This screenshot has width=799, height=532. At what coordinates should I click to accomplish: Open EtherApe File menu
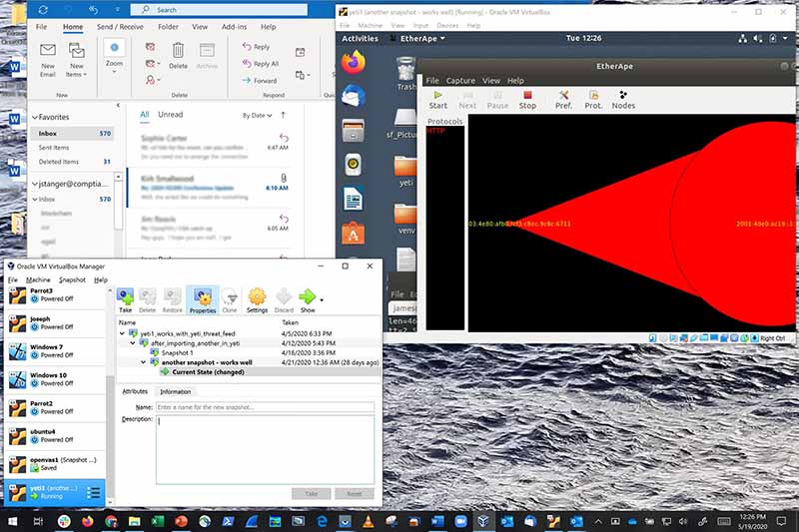(432, 81)
